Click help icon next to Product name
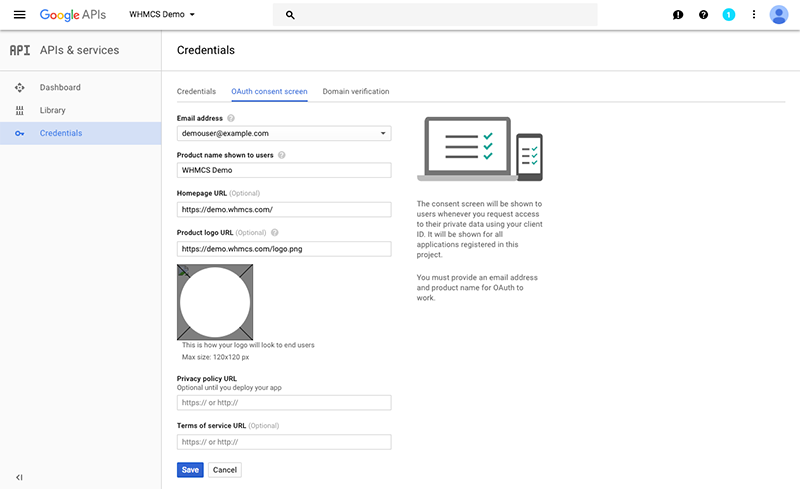This screenshot has width=800, height=489. pyautogui.click(x=282, y=155)
